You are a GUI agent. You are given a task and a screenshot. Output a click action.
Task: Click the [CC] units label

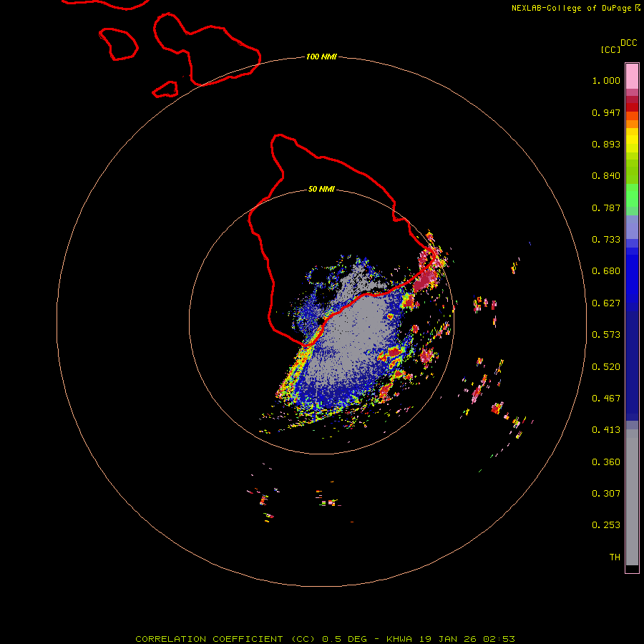(610, 49)
